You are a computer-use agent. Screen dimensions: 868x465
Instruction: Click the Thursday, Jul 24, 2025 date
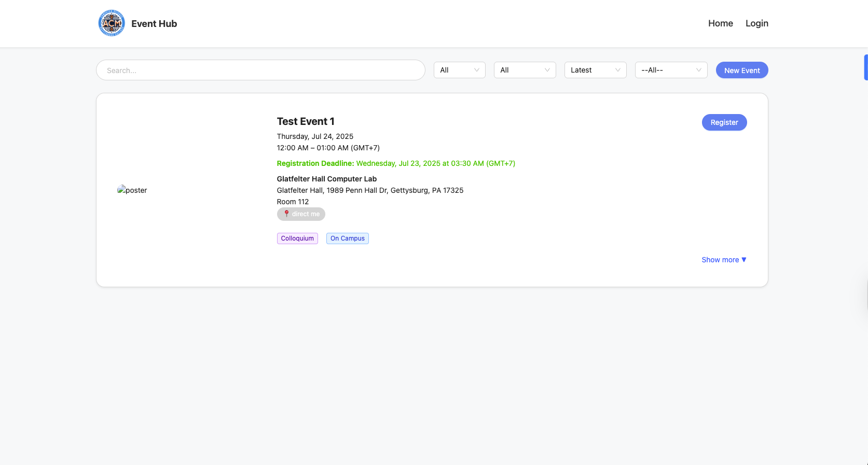[315, 136]
